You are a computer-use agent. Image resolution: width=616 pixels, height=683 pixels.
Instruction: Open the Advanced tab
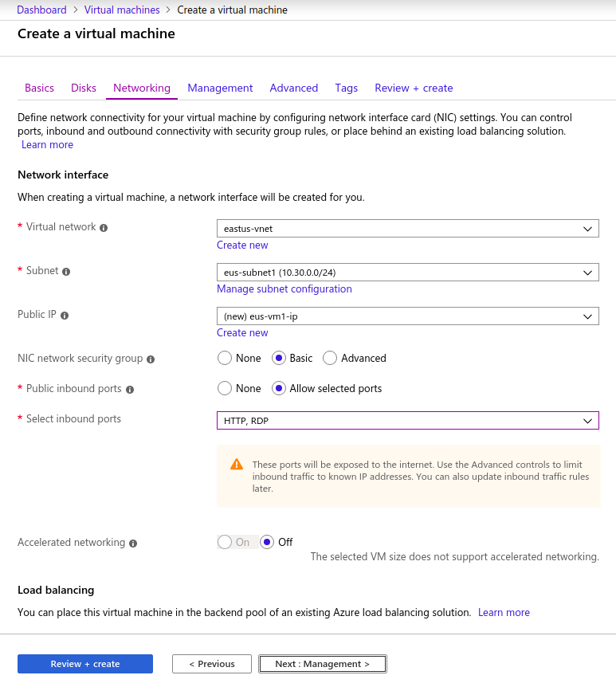tap(293, 88)
